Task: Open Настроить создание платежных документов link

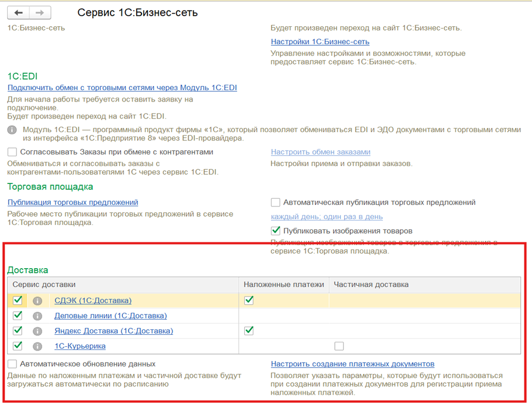Action: [x=352, y=364]
